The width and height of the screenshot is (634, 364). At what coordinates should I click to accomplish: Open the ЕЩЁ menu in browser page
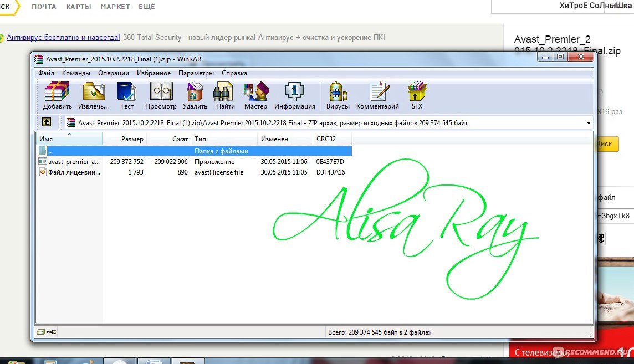[147, 7]
